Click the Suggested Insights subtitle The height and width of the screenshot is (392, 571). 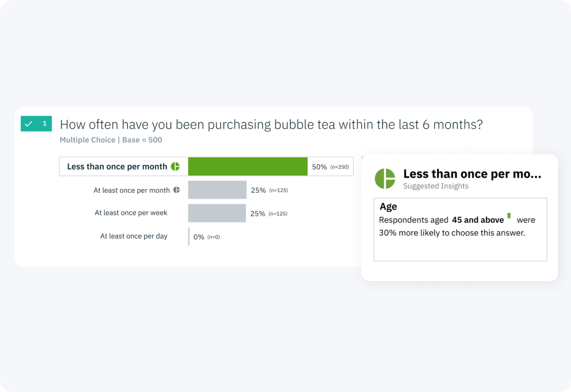coord(436,186)
